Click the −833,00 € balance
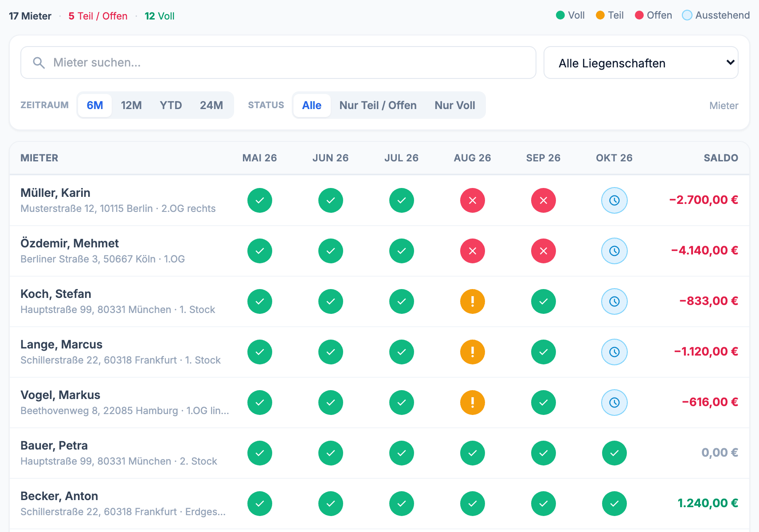 (708, 301)
